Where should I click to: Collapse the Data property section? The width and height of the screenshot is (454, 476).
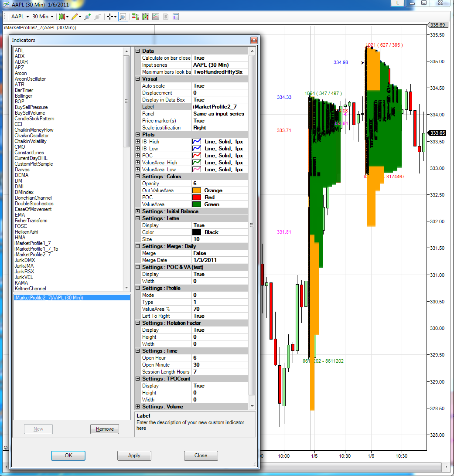tap(137, 51)
